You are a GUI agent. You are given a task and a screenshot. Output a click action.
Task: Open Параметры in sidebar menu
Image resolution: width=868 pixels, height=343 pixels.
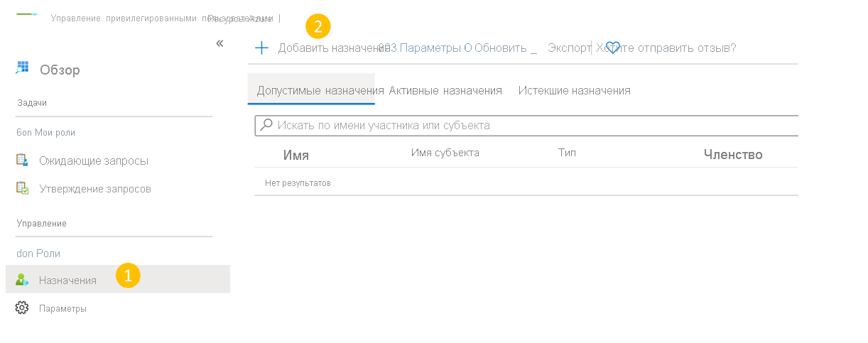(x=63, y=308)
